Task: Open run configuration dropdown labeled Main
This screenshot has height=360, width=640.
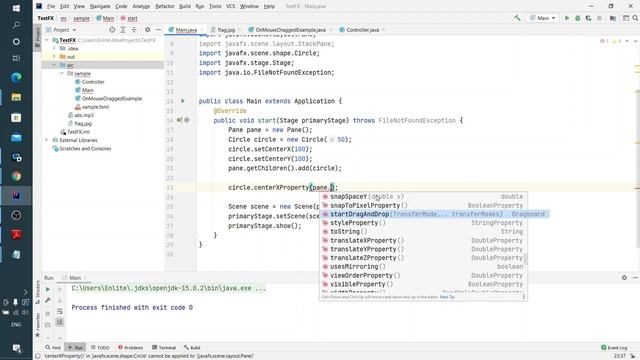Action: 543,18
